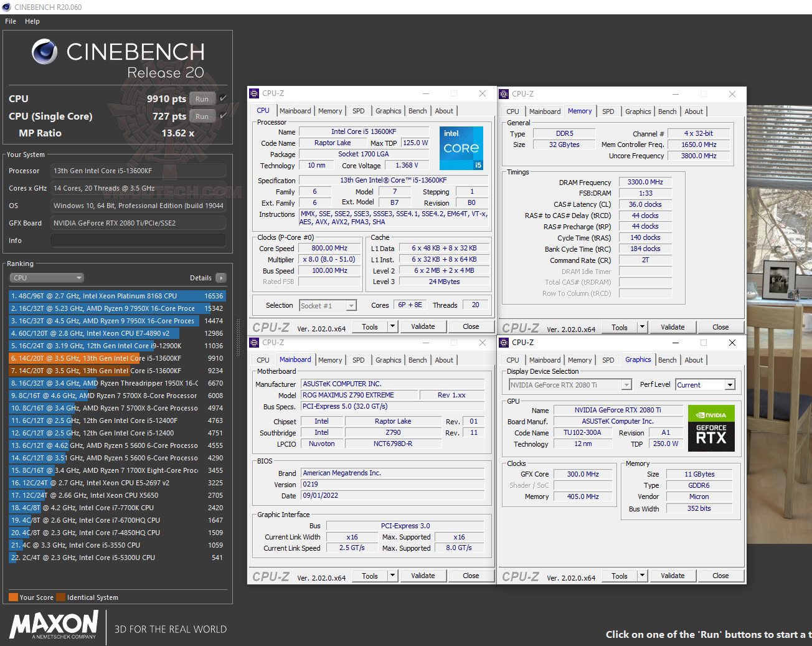
Task: Open SPD tab in CPU-Z Memory window
Action: (608, 112)
